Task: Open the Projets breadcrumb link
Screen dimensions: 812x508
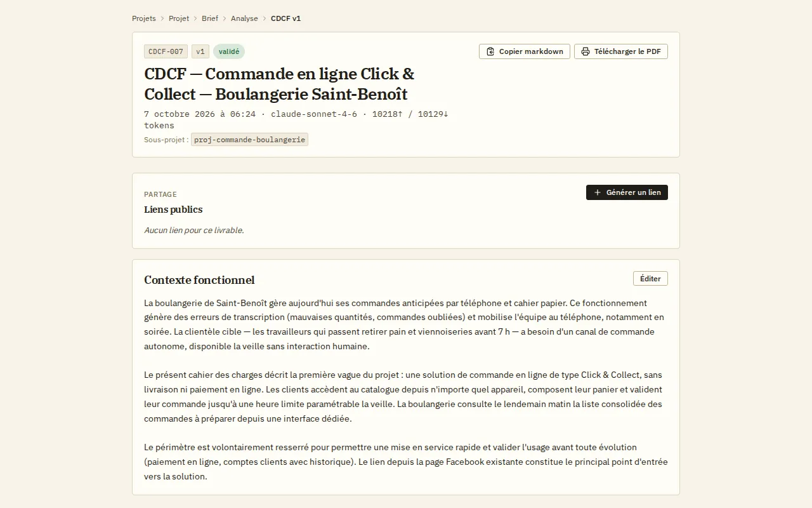Action: pos(144,18)
